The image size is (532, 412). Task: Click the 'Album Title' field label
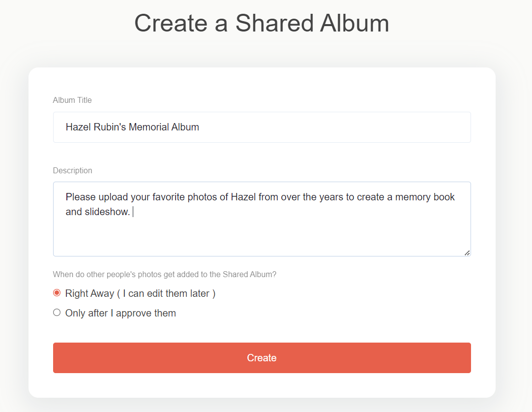[x=72, y=100]
